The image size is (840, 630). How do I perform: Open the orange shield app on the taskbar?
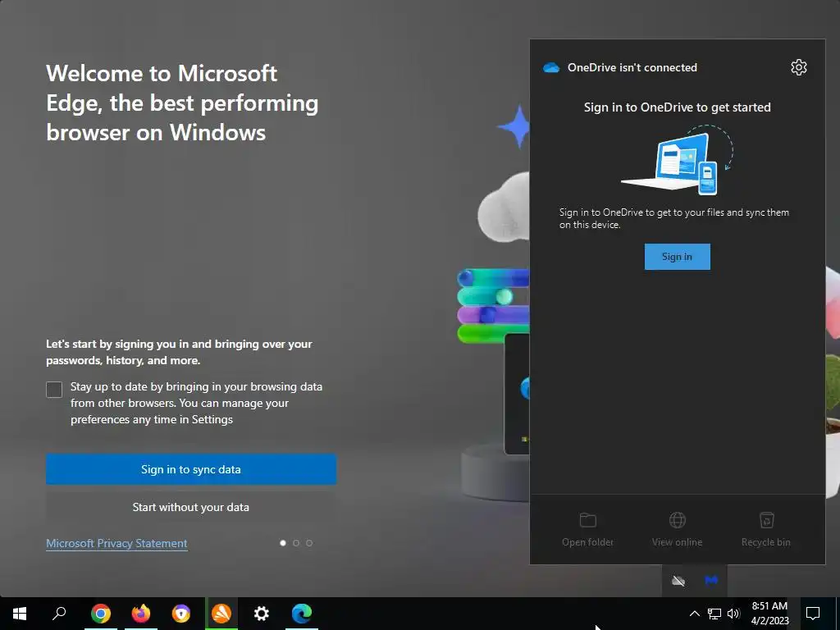[x=181, y=614]
